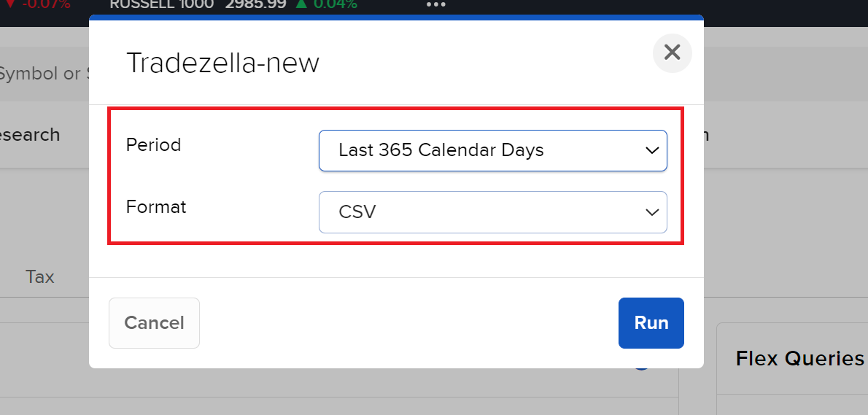868x415 pixels.
Task: Switch to the Tax tab
Action: tap(40, 277)
